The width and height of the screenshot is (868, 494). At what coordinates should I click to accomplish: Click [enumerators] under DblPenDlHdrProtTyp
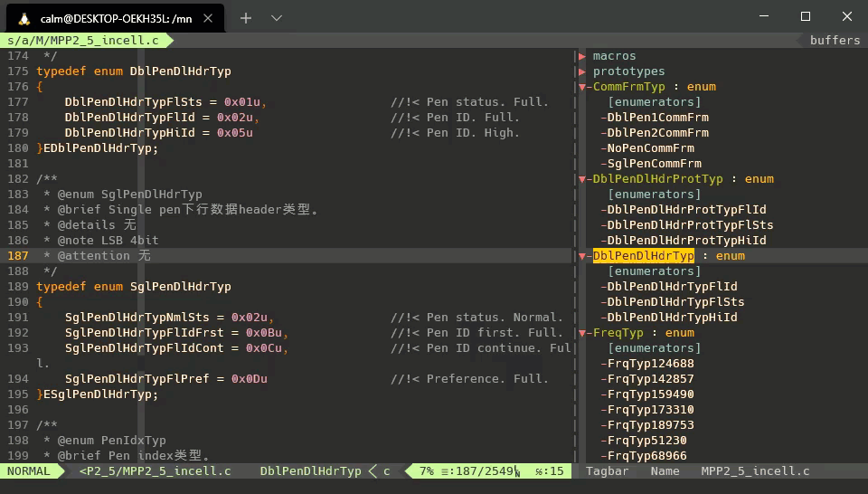click(655, 195)
